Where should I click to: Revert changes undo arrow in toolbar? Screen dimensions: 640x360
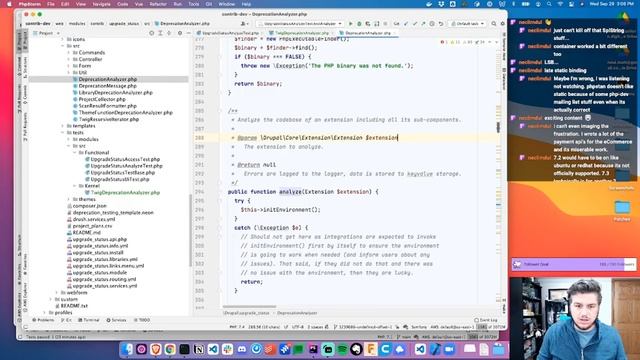[x=441, y=24]
